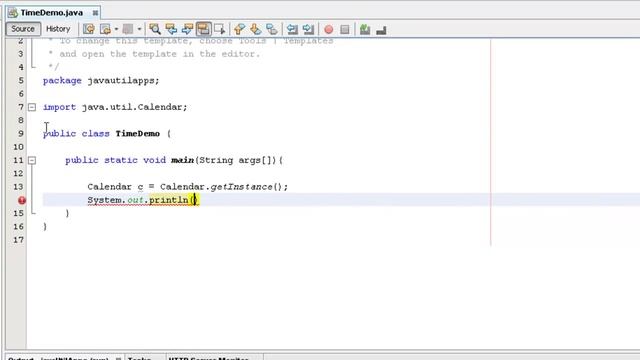The width and height of the screenshot is (640, 360).
Task: Go to next bookmark
Action: pyautogui.click(x=256, y=29)
